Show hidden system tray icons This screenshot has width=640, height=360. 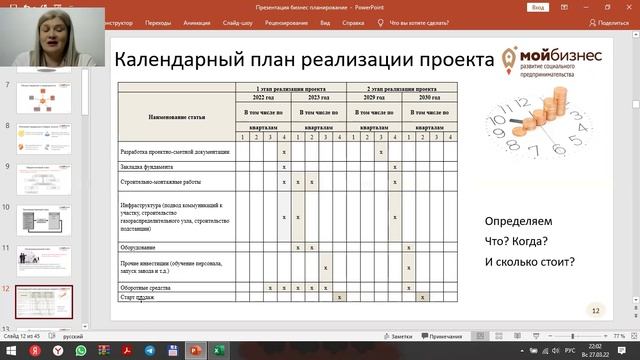point(522,351)
